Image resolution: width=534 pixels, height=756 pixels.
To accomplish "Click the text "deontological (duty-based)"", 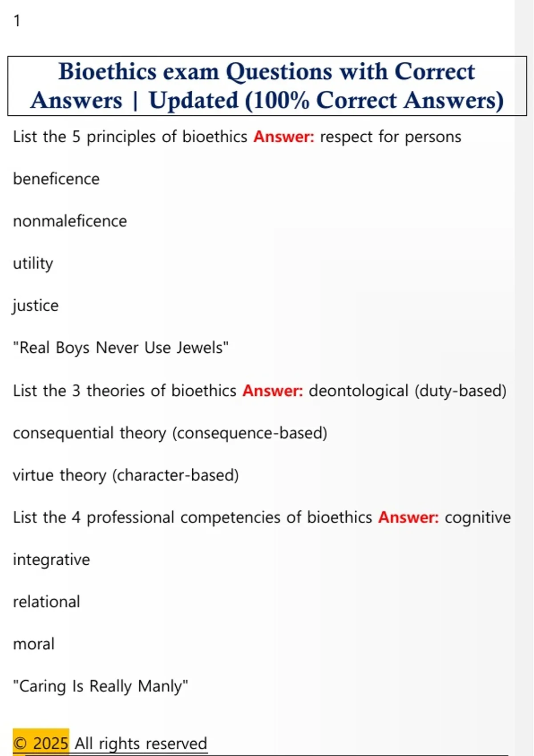I will point(407,391).
